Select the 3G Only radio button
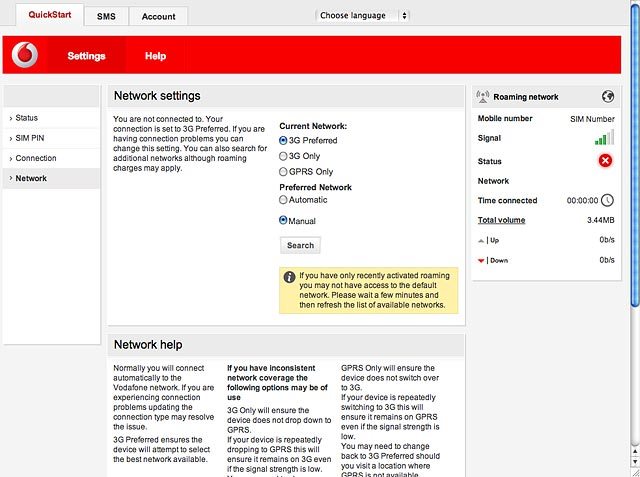Image resolution: width=640 pixels, height=477 pixels. pyautogui.click(x=283, y=156)
